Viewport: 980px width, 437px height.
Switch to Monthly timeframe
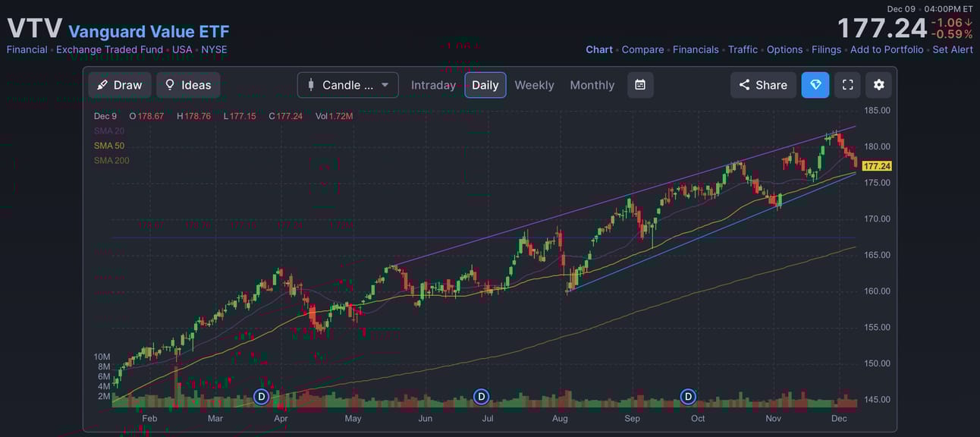[592, 85]
